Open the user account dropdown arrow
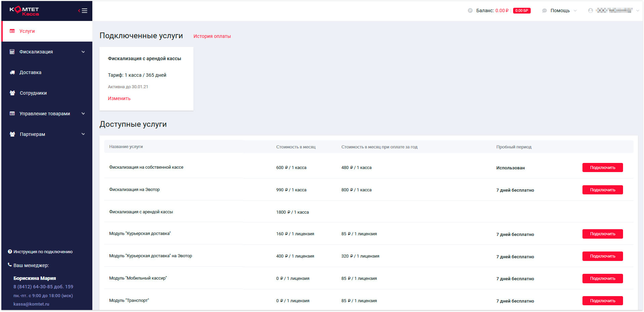The height and width of the screenshot is (312, 644). [x=638, y=10]
